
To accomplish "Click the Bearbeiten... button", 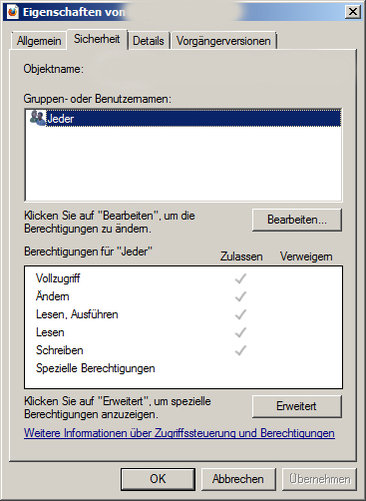I will [x=297, y=220].
